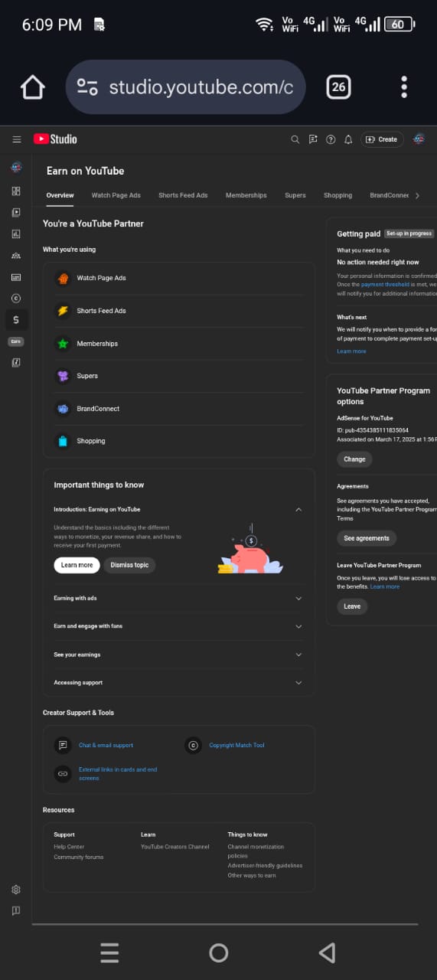Switch to the Shorts Feed Ads tab
The width and height of the screenshot is (437, 980).
[183, 195]
